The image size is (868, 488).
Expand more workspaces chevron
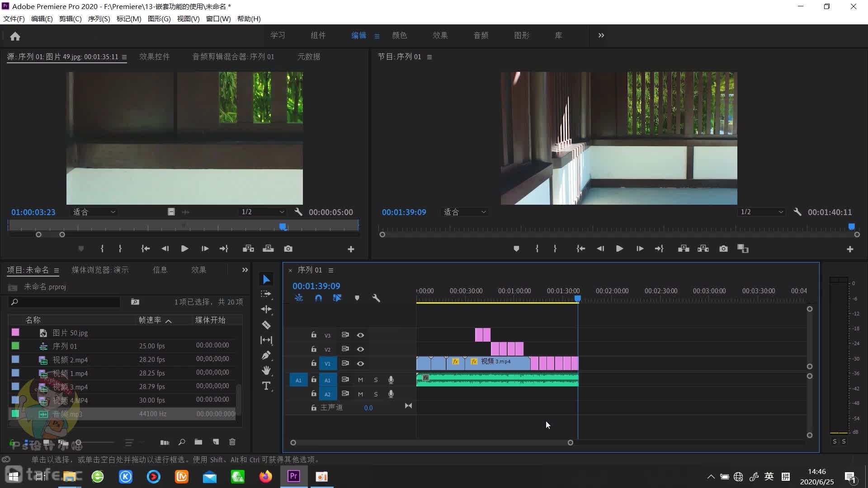click(601, 35)
